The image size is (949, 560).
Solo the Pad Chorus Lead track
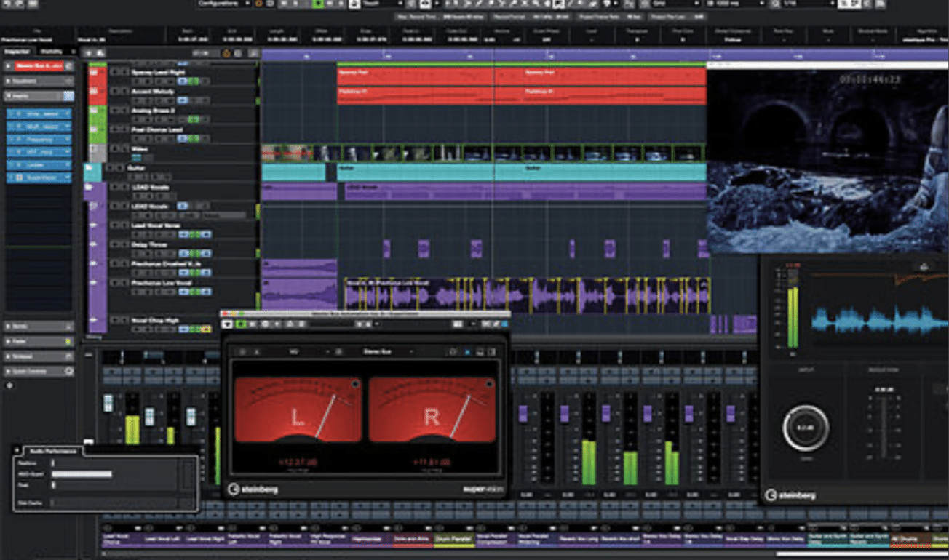(x=124, y=129)
